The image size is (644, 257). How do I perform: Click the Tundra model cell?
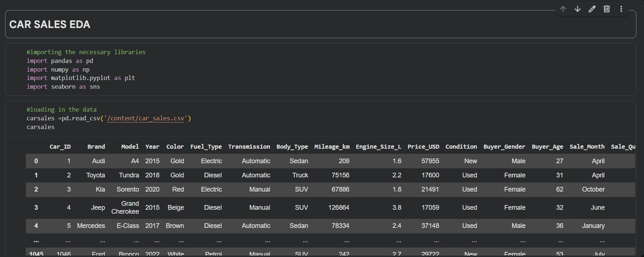(129, 175)
